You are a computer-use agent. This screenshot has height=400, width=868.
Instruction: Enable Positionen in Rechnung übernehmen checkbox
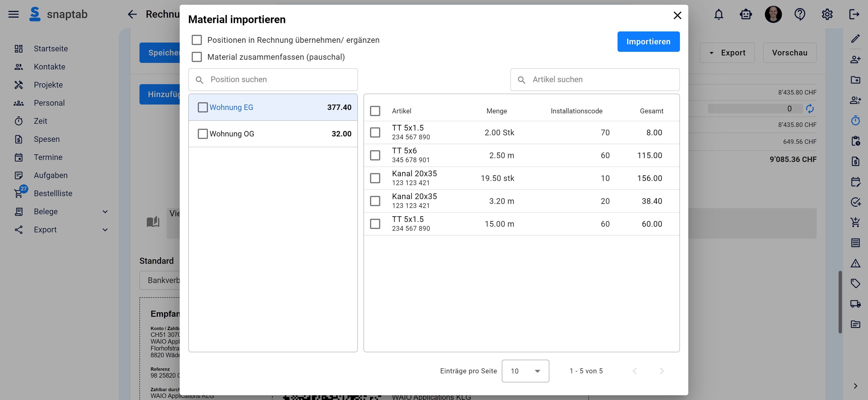(197, 40)
